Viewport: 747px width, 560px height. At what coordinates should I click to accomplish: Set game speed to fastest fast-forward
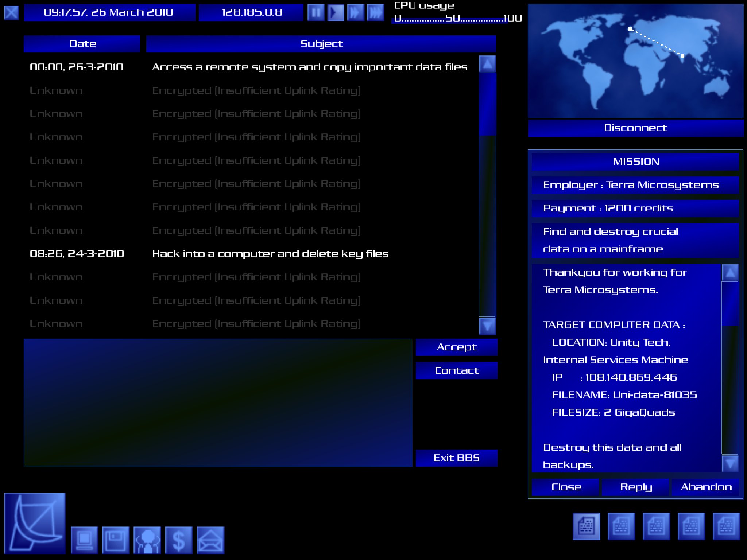[375, 13]
